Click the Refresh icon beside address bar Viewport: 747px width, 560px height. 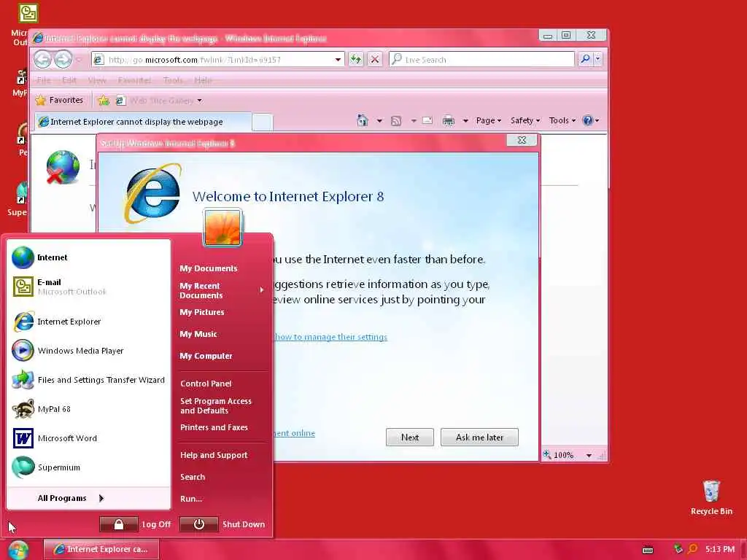tap(355, 59)
